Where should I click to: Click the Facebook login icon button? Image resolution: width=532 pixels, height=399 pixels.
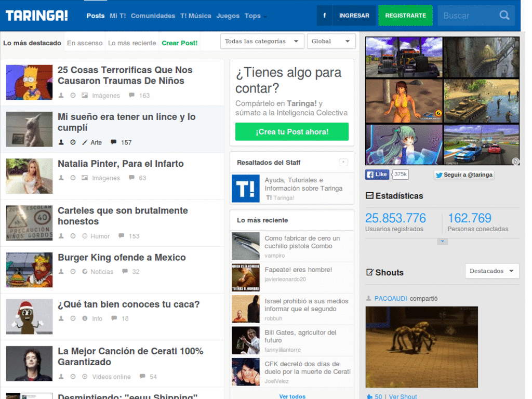click(x=324, y=16)
